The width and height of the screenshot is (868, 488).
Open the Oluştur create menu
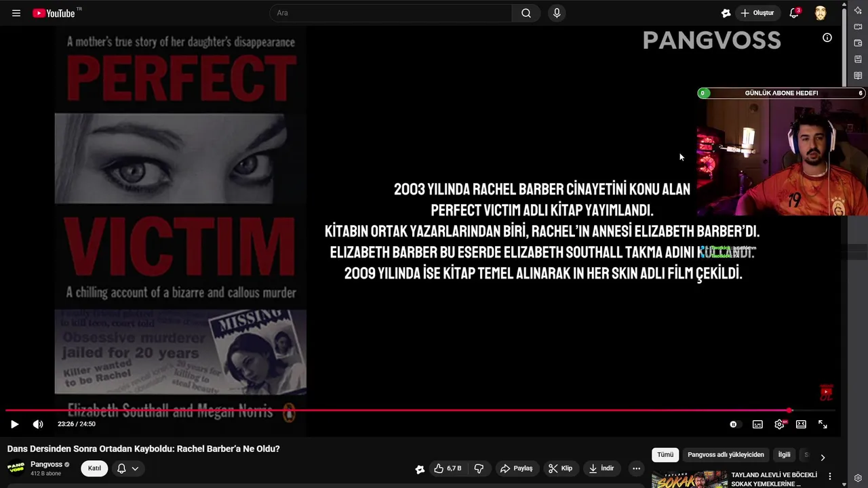click(x=757, y=13)
